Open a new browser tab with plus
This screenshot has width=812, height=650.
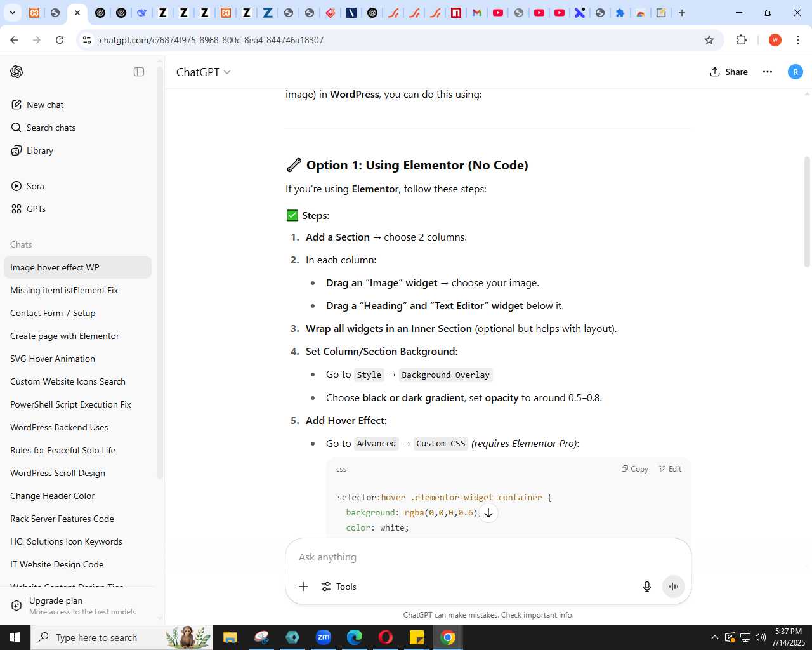click(x=682, y=13)
